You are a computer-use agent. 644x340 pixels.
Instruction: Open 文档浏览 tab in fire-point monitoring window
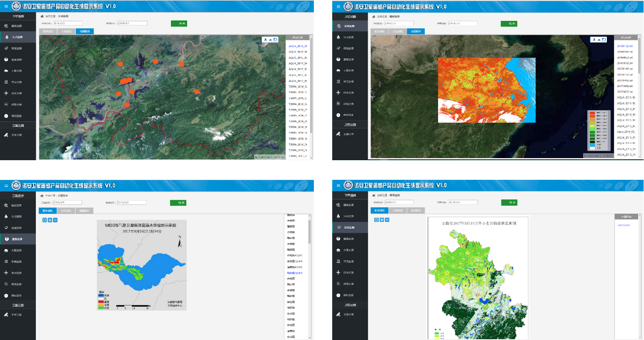pyautogui.click(x=66, y=31)
